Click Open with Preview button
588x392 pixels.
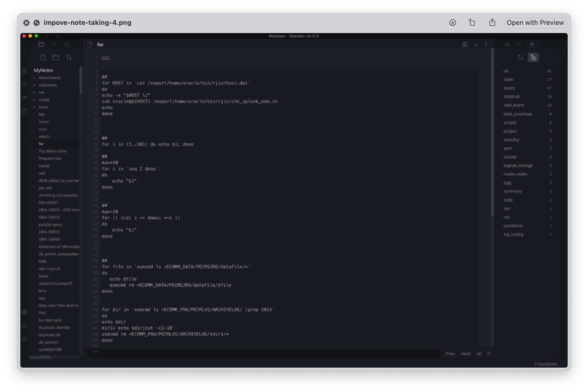[535, 23]
